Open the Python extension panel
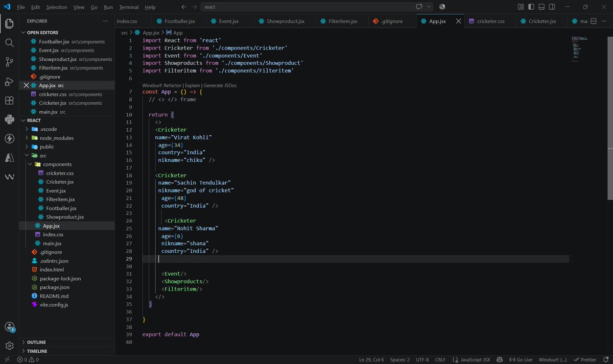 tap(9, 120)
